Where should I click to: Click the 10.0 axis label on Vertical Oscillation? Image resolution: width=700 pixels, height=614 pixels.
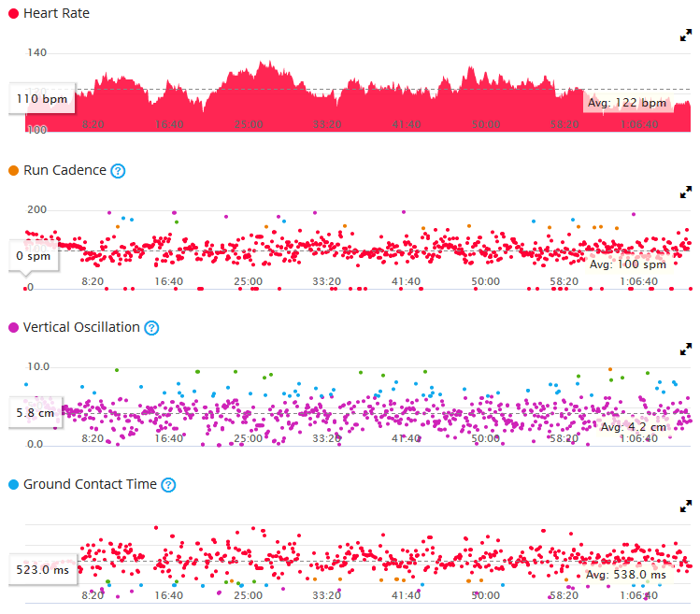[x=38, y=366]
